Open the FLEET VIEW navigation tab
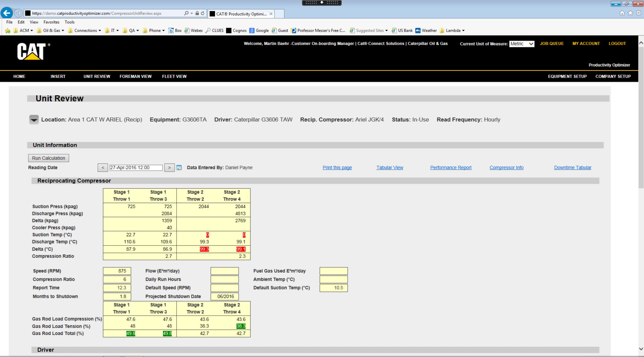The height and width of the screenshot is (357, 644). (174, 76)
